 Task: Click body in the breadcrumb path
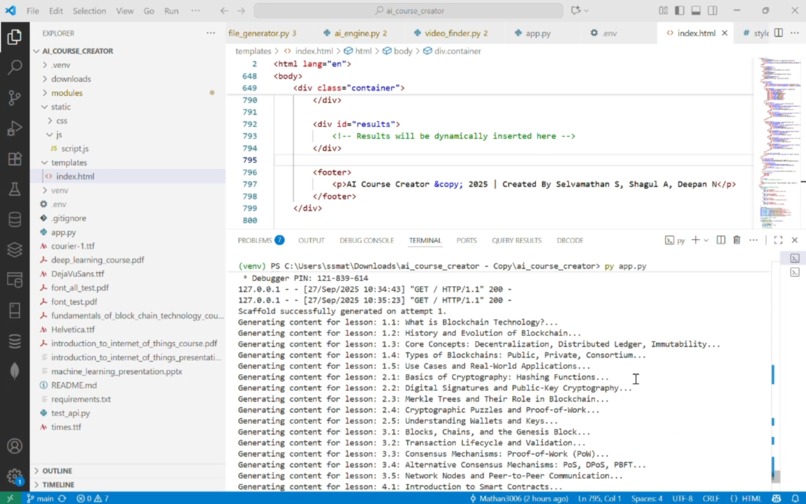coord(403,51)
